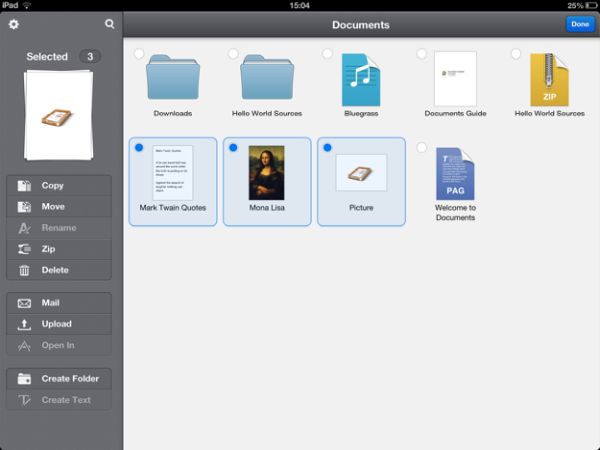
Task: Check the Welcome to Documents selection circle
Action: click(x=421, y=147)
